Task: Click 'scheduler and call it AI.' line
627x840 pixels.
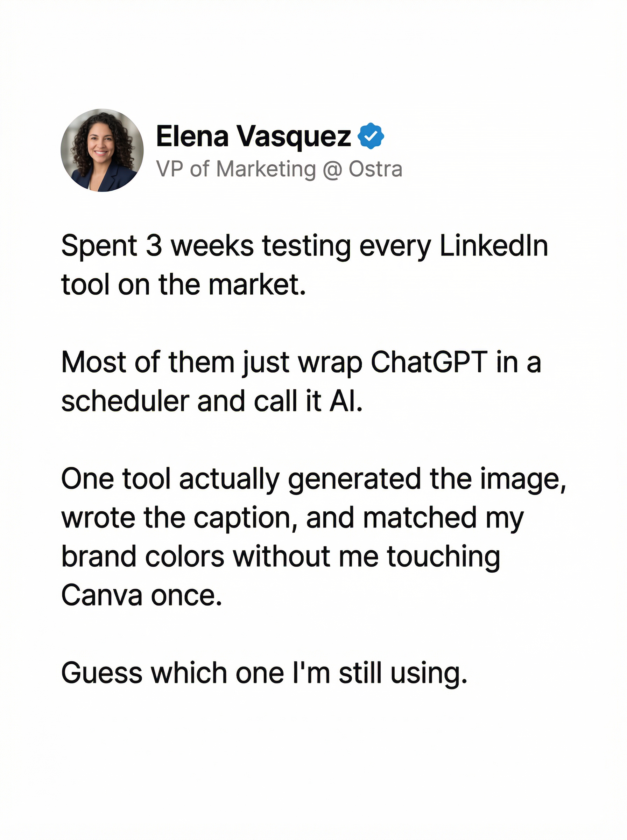Action: pos(212,401)
